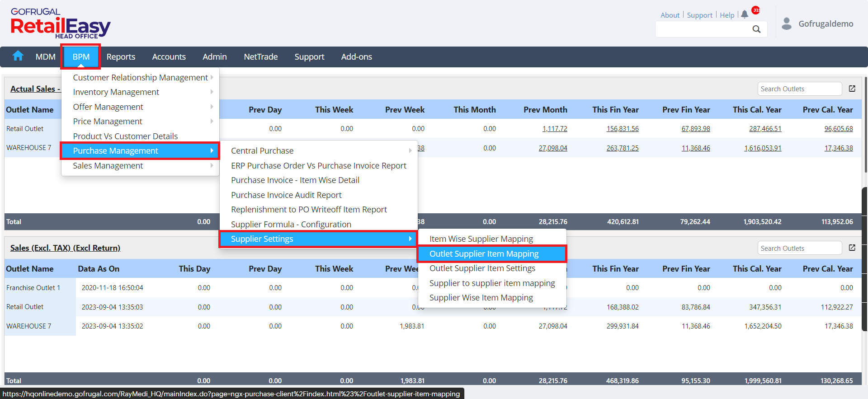
Task: Click the user profile avatar icon
Action: click(x=787, y=23)
